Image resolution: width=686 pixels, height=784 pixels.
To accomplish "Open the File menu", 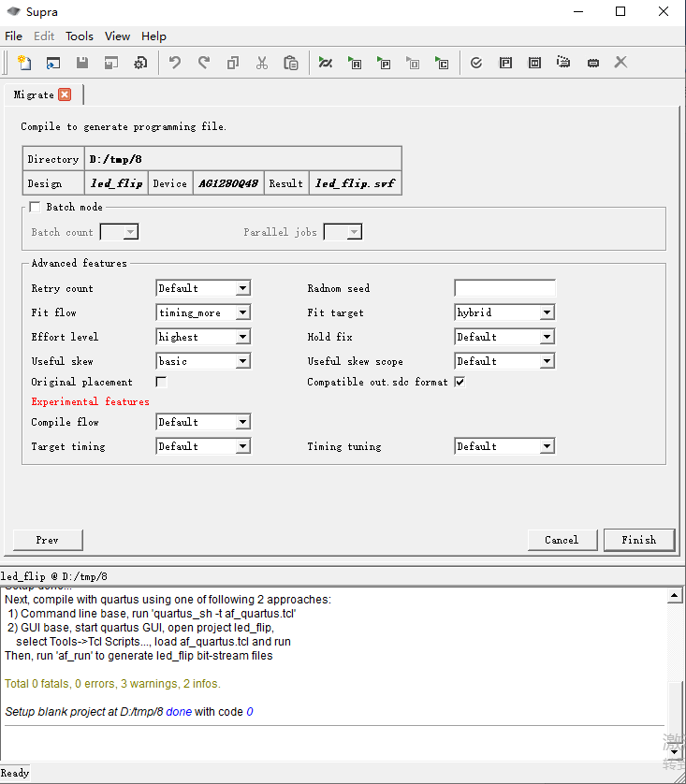I will 13,36.
